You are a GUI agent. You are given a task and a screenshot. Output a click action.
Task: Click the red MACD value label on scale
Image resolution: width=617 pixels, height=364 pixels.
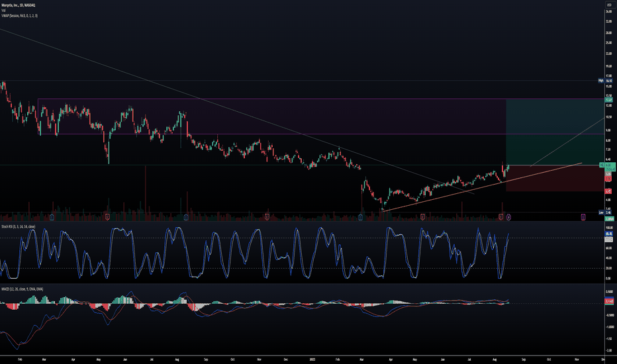point(609,301)
